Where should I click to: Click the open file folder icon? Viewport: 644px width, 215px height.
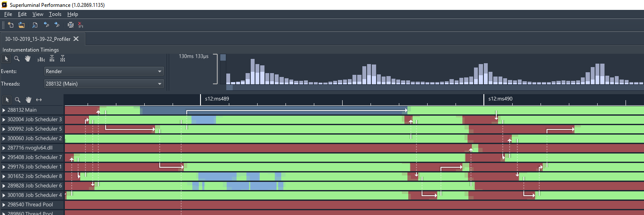21,25
